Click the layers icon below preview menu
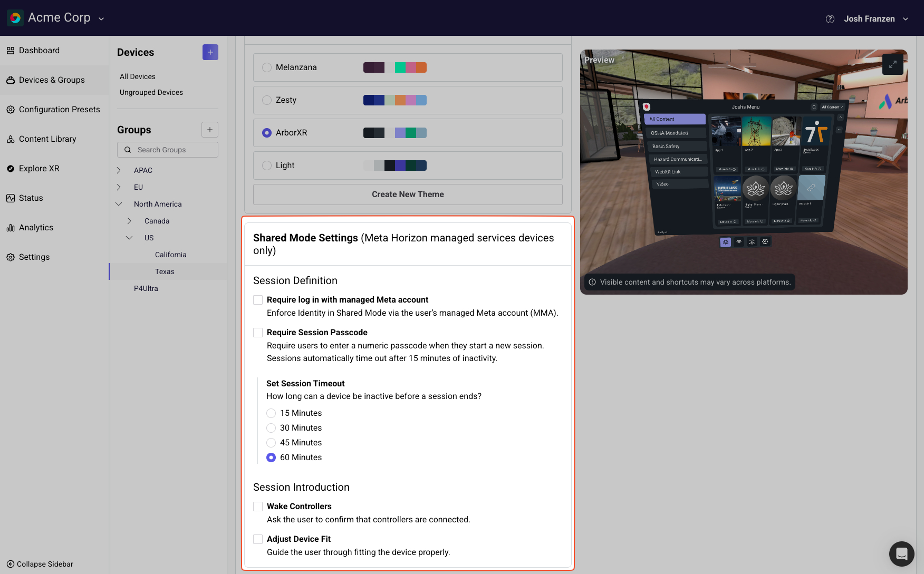This screenshot has height=574, width=924. tap(726, 242)
